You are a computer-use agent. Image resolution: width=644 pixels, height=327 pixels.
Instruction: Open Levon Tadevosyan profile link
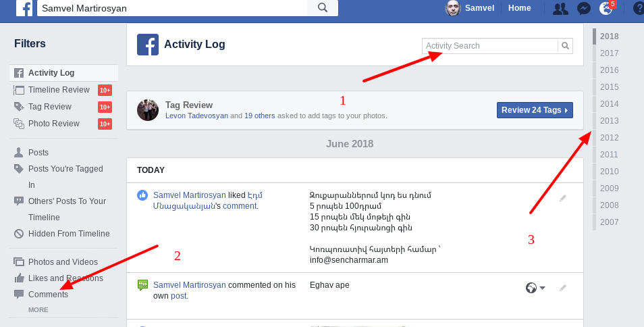[196, 116]
